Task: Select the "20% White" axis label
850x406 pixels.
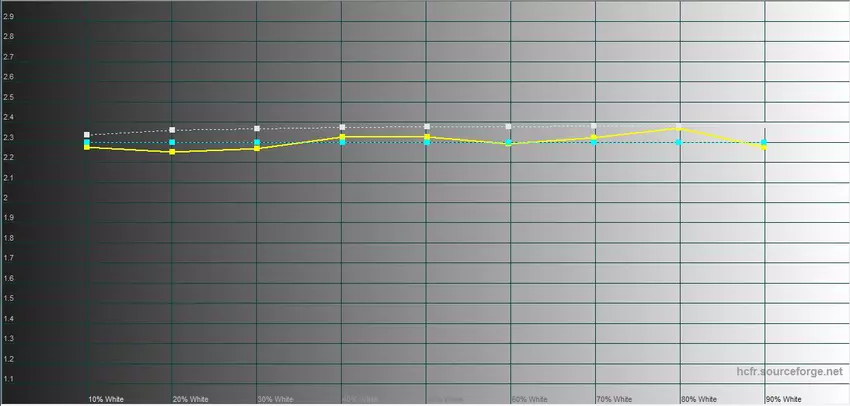Action: point(191,399)
